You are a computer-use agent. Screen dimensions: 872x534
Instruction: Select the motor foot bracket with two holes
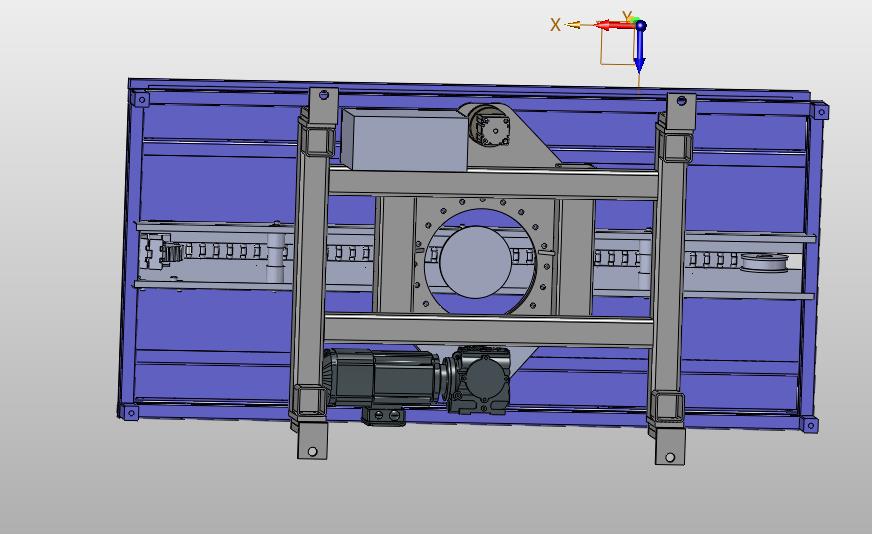[x=384, y=416]
